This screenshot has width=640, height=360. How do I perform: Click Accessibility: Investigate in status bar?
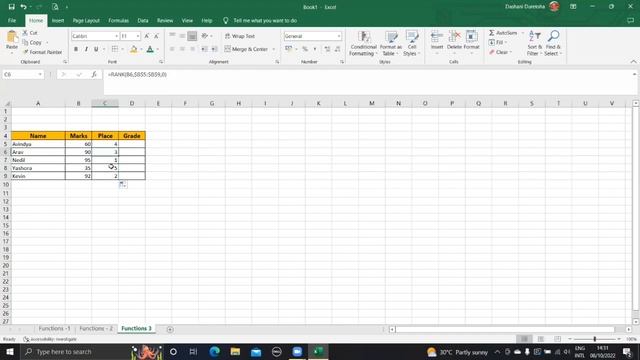coord(50,339)
